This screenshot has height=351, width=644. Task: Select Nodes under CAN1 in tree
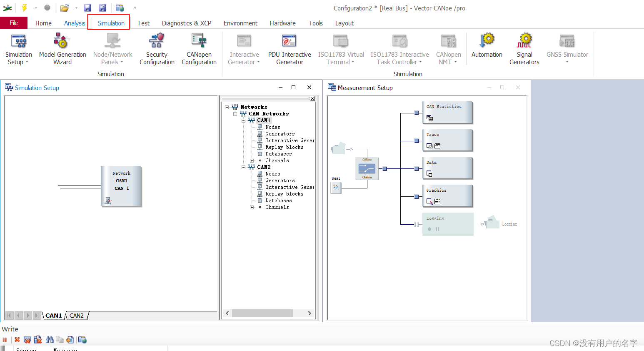273,127
